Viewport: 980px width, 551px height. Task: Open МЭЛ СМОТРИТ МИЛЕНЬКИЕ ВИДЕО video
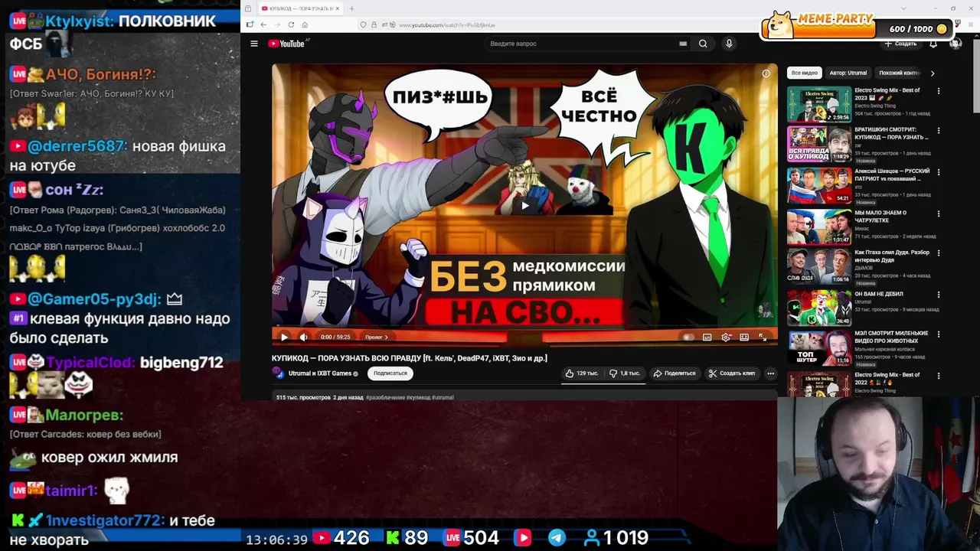891,337
